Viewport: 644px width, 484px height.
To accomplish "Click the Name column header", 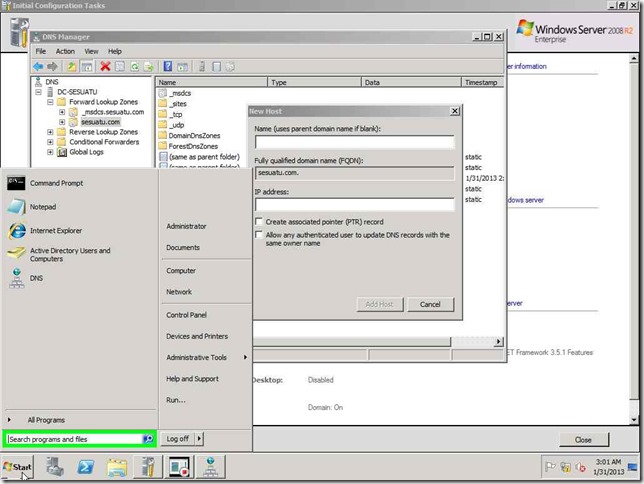I will pos(212,82).
